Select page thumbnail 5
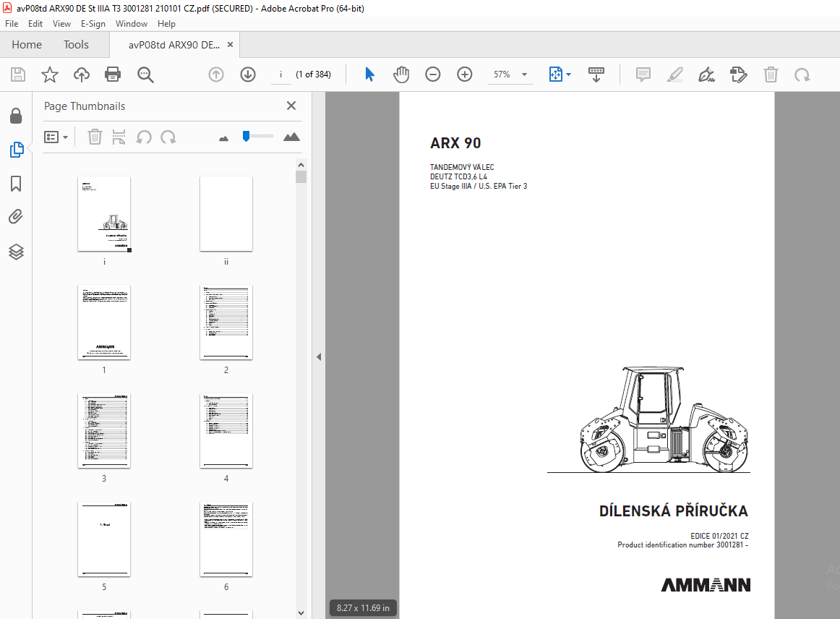 pos(104,539)
